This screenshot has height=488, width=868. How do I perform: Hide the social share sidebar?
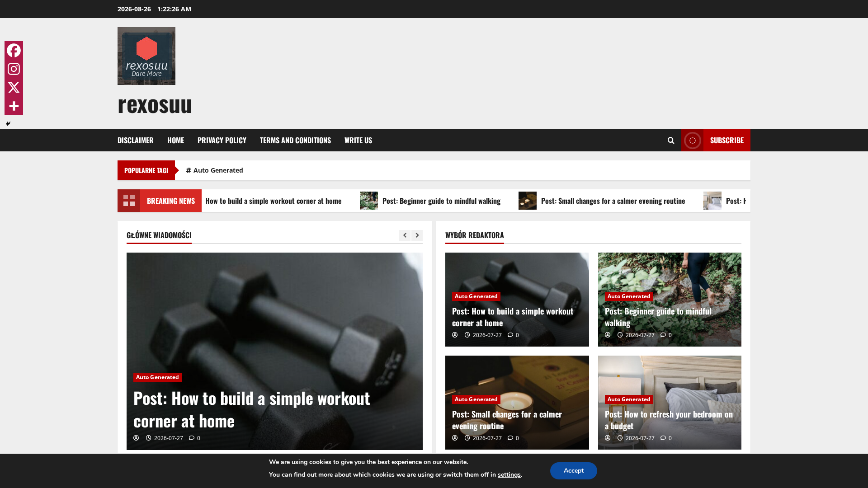8,123
